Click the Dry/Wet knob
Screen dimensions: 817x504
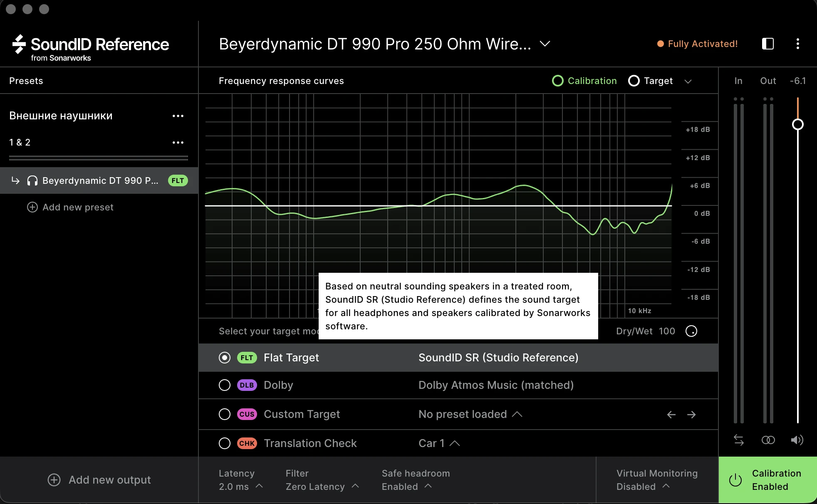tap(691, 331)
